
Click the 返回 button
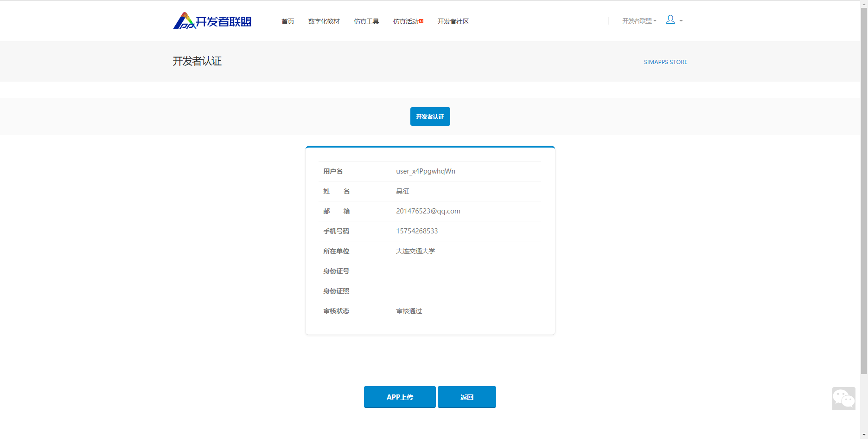click(467, 397)
